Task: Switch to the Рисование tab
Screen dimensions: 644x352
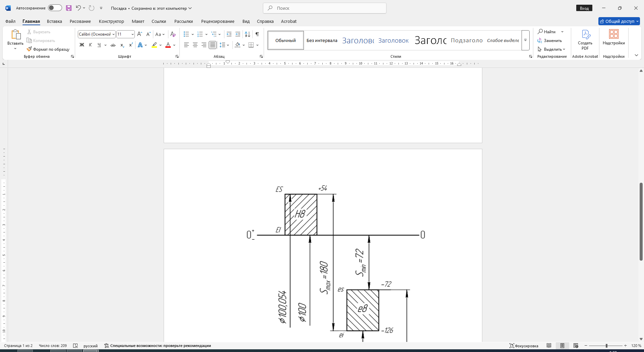Action: (x=80, y=21)
